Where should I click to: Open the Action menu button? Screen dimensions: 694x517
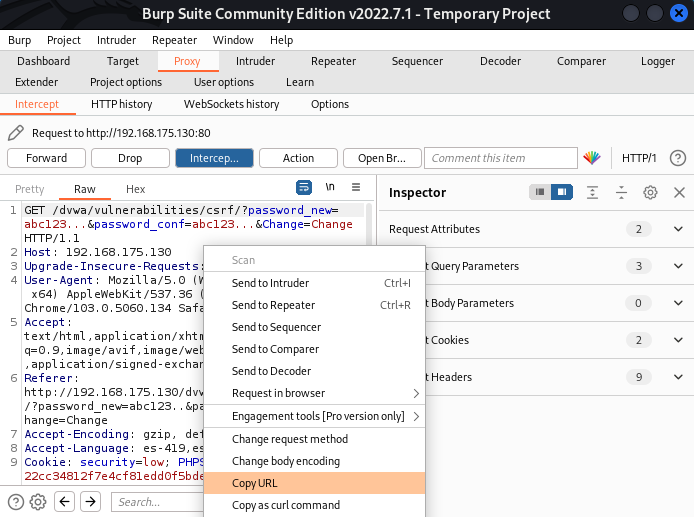point(298,158)
